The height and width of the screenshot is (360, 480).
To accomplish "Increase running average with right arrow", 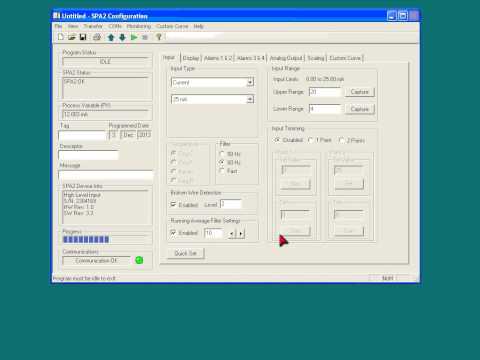I will [241, 233].
